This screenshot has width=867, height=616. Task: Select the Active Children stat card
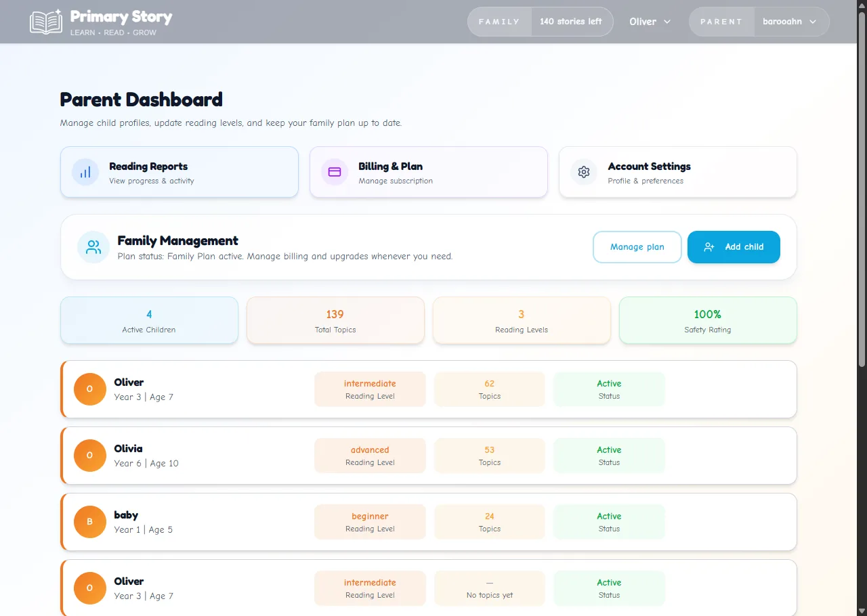click(149, 320)
